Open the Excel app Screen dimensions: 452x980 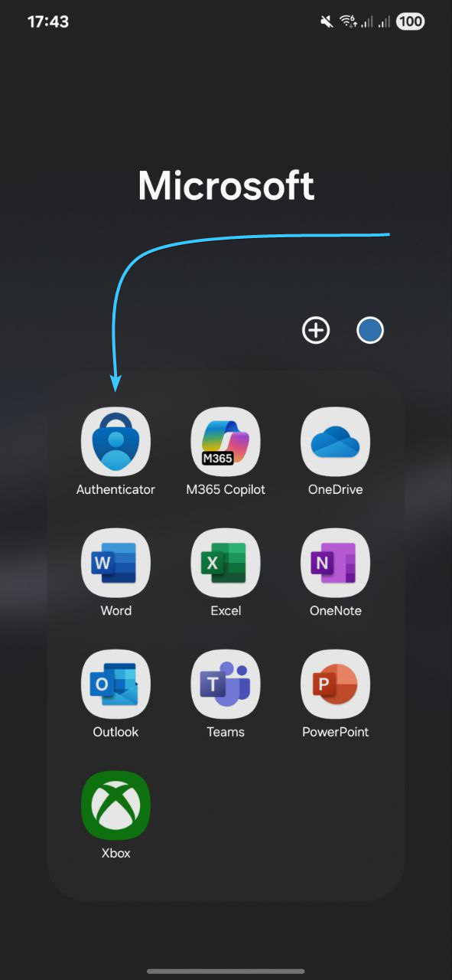click(226, 563)
